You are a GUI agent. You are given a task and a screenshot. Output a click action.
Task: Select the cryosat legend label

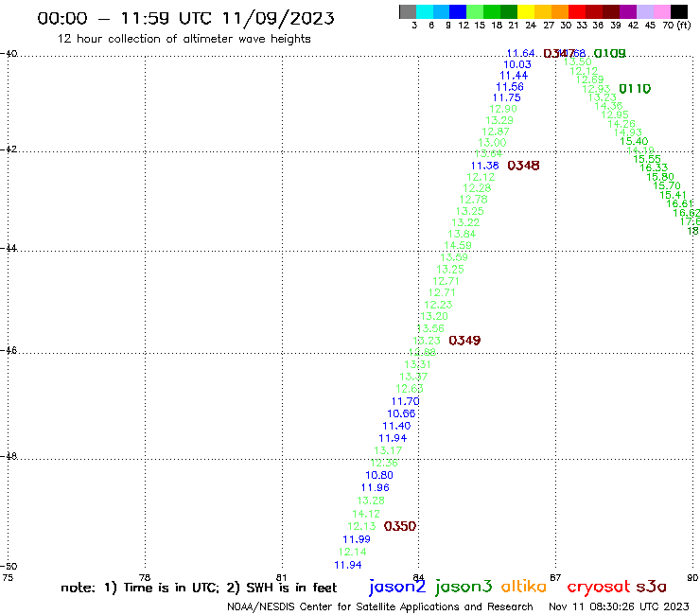point(599,588)
